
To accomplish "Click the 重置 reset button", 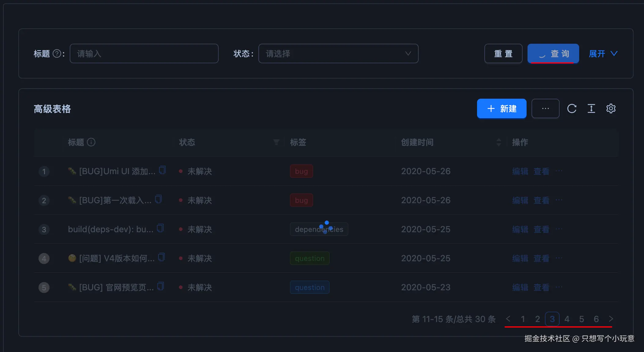I will click(x=503, y=54).
